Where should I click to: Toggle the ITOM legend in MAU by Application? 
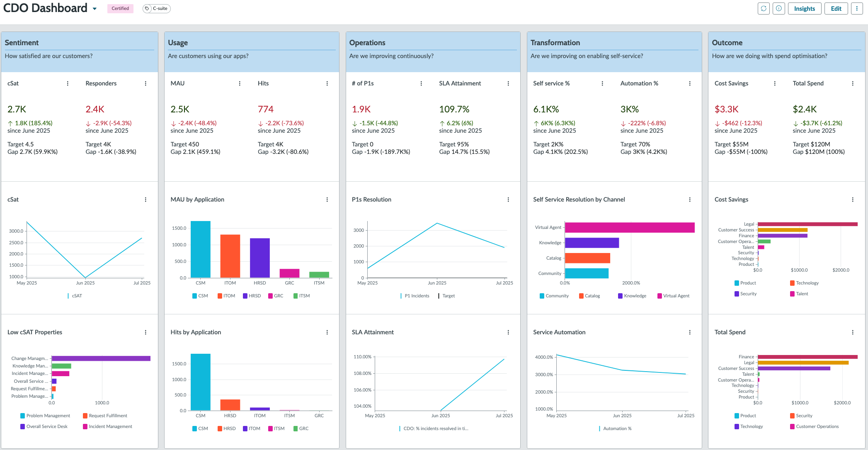[x=226, y=296]
